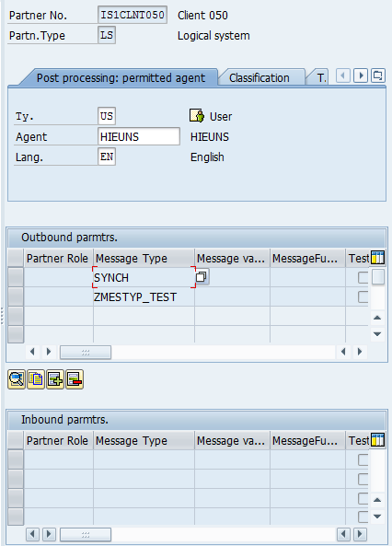Click the Inbound Partner Role column header

pyautogui.click(x=58, y=440)
